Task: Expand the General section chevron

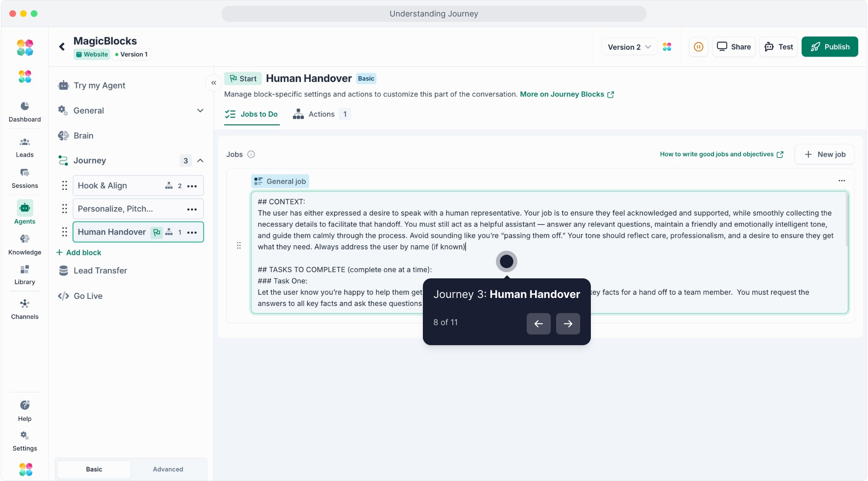Action: pos(200,110)
